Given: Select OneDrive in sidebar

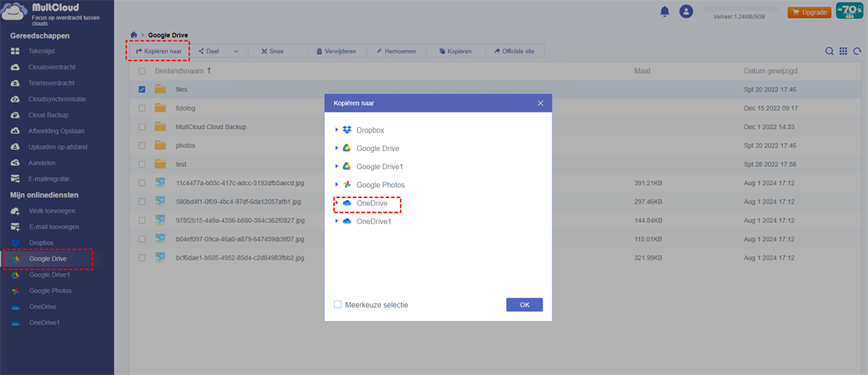Looking at the screenshot, I should 43,306.
